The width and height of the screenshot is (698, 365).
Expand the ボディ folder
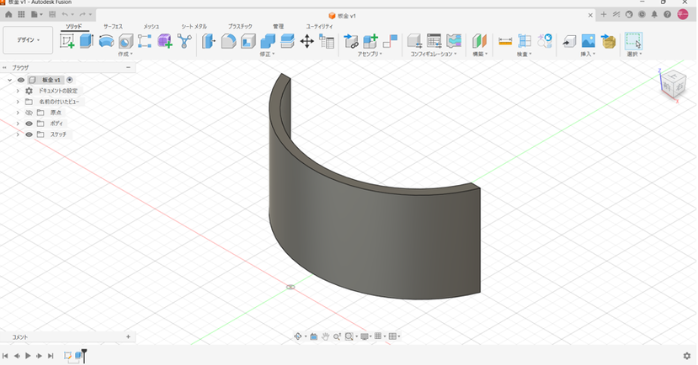tap(18, 124)
